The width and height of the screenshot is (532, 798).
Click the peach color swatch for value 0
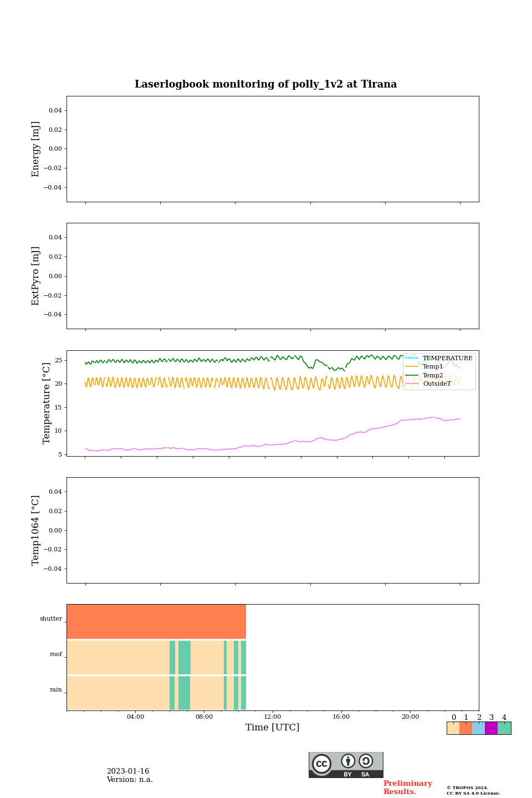(453, 728)
